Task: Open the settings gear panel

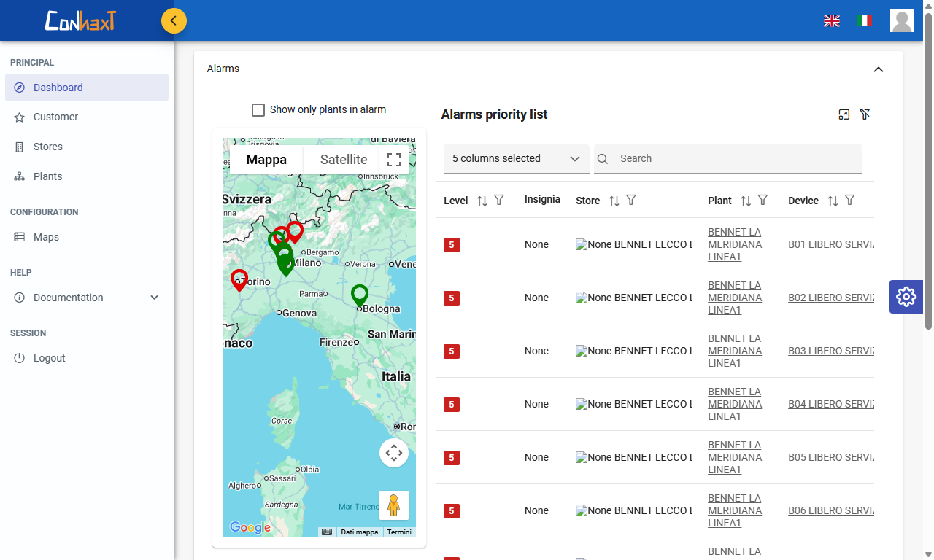Action: (906, 297)
